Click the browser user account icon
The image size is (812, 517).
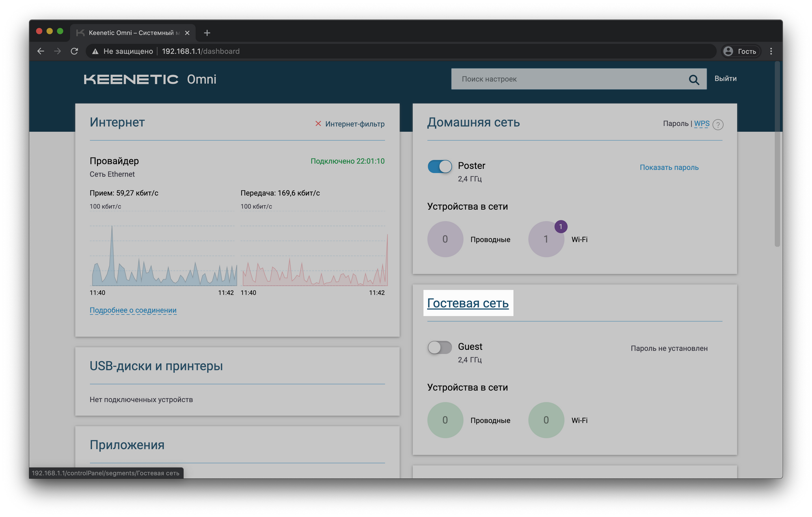pyautogui.click(x=729, y=52)
